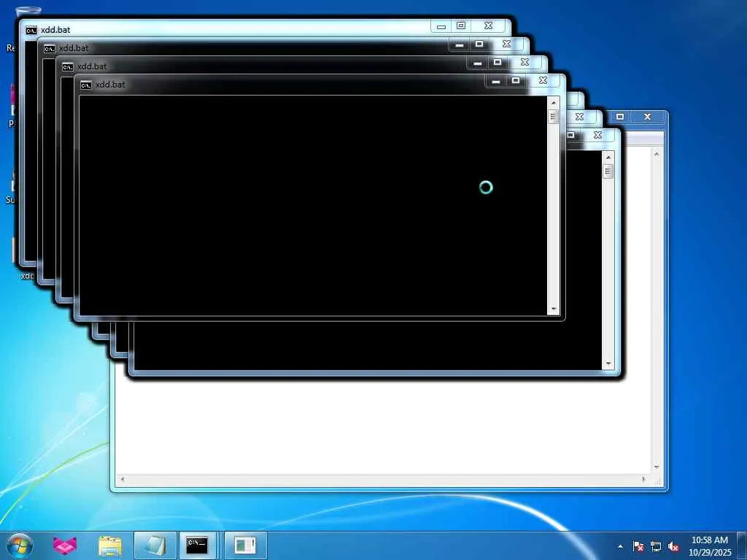Open the Action Center flag icon
The width and height of the screenshot is (747, 560).
(638, 546)
